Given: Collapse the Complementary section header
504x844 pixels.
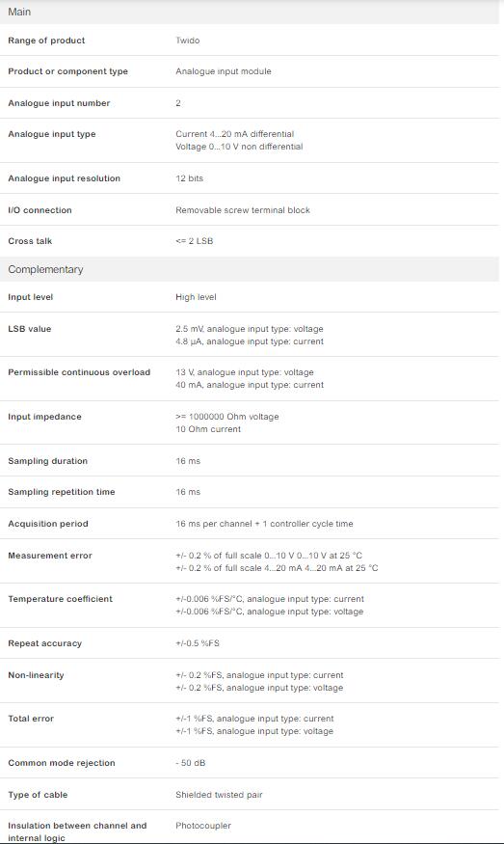Looking at the screenshot, I should point(249,269).
